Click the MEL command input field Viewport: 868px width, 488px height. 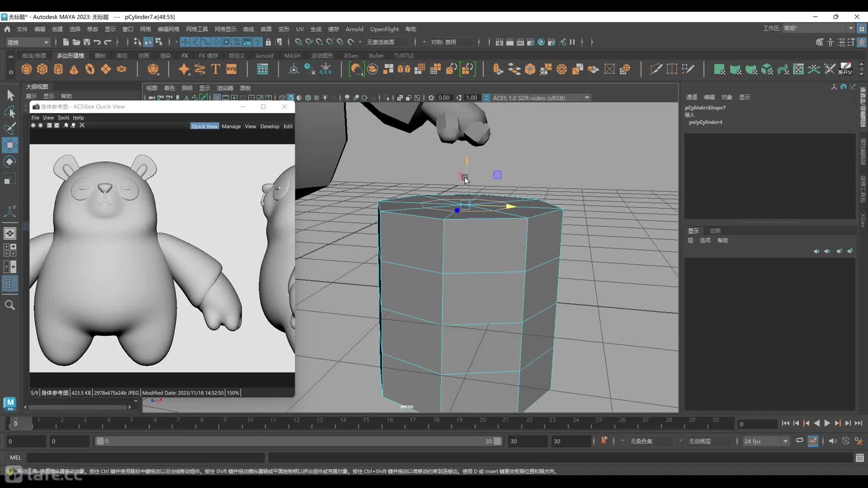[x=145, y=458]
